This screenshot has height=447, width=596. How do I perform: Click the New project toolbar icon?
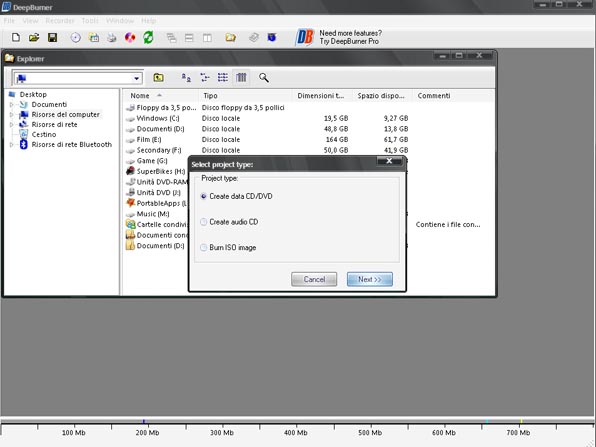(16, 37)
